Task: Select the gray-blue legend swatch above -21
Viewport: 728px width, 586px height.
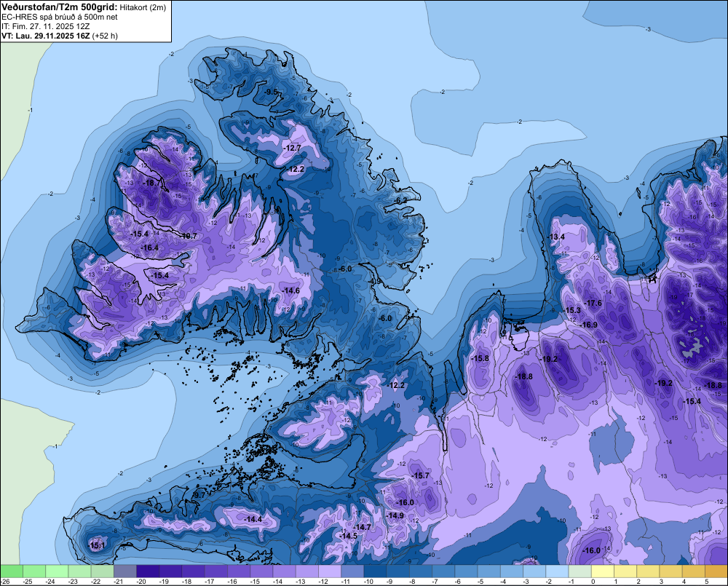Action: pos(125,571)
